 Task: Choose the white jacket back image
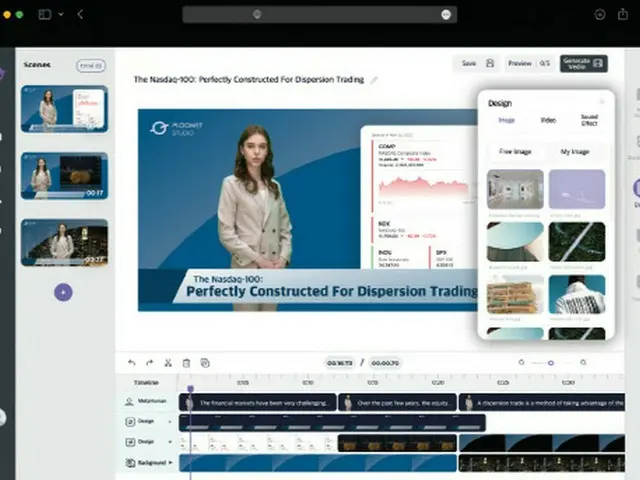pyautogui.click(x=577, y=295)
